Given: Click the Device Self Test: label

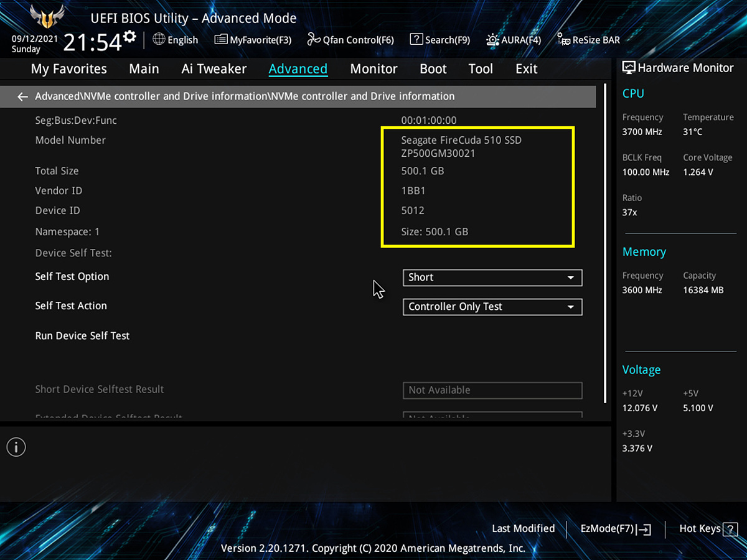Looking at the screenshot, I should 73,253.
